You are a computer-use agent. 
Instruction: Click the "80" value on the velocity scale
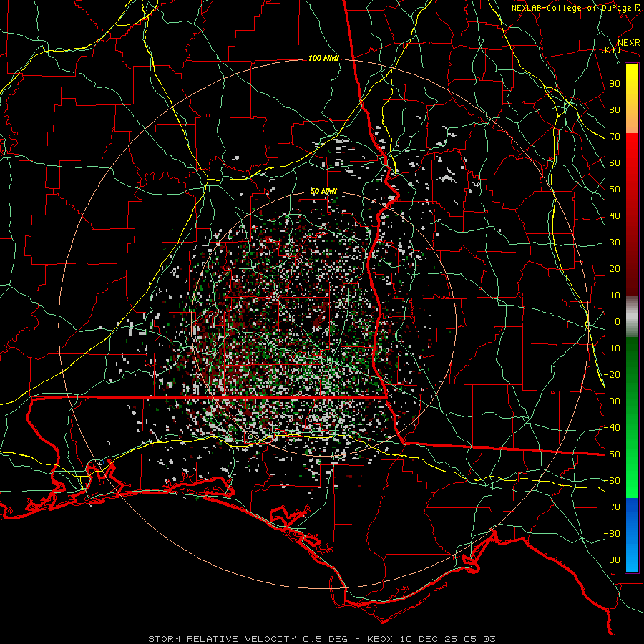point(615,110)
